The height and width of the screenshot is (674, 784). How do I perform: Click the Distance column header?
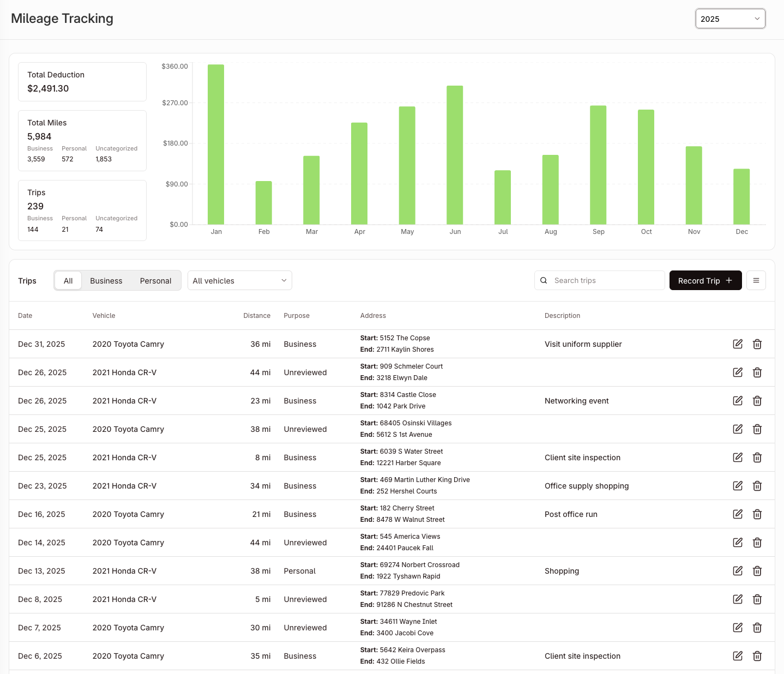tap(257, 316)
